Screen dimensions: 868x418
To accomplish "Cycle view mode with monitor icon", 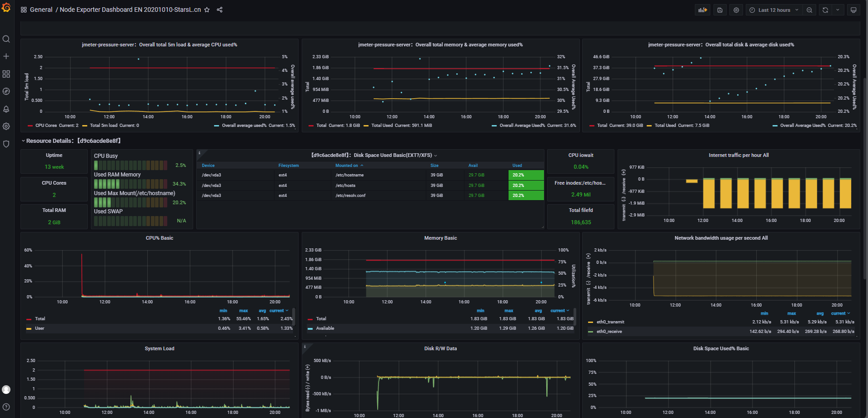I will [x=853, y=10].
